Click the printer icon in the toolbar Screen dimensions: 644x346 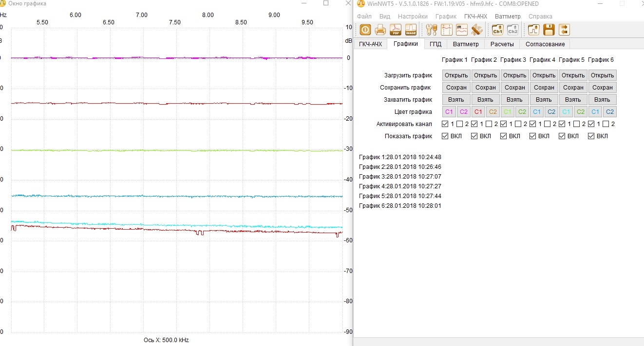click(380, 30)
